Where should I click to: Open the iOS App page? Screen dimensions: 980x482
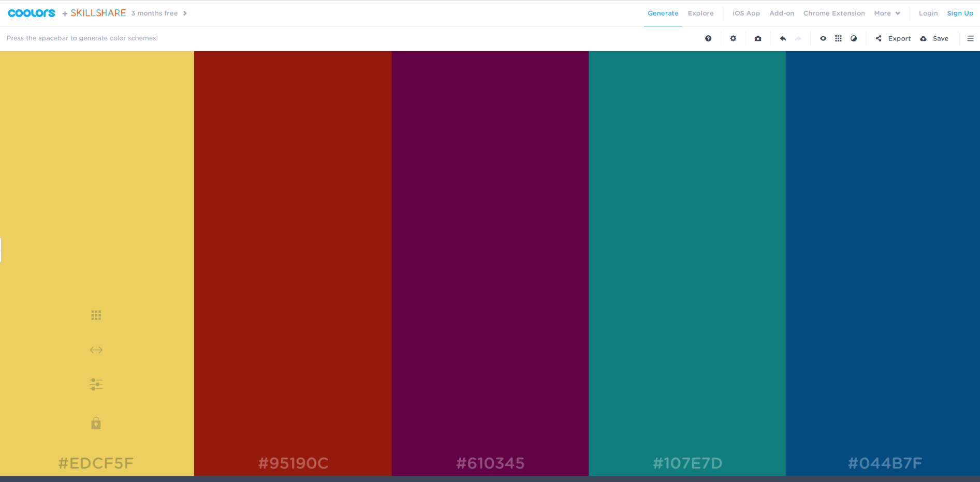(746, 13)
